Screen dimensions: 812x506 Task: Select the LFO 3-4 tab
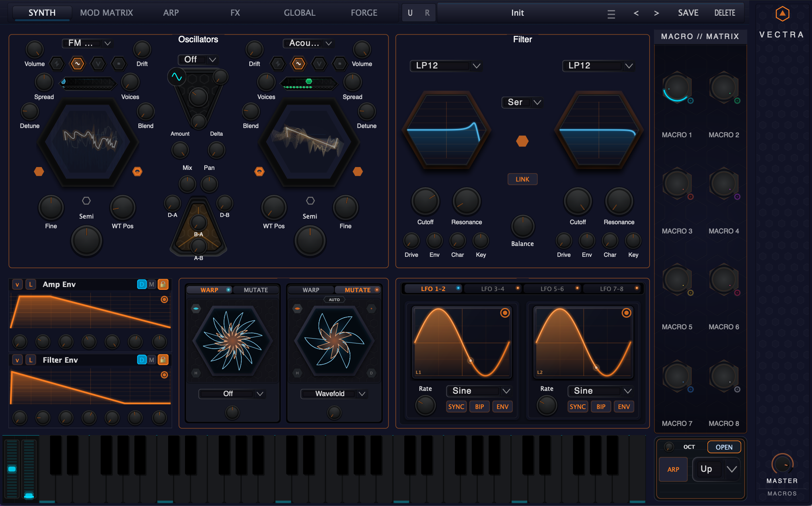pos(493,289)
